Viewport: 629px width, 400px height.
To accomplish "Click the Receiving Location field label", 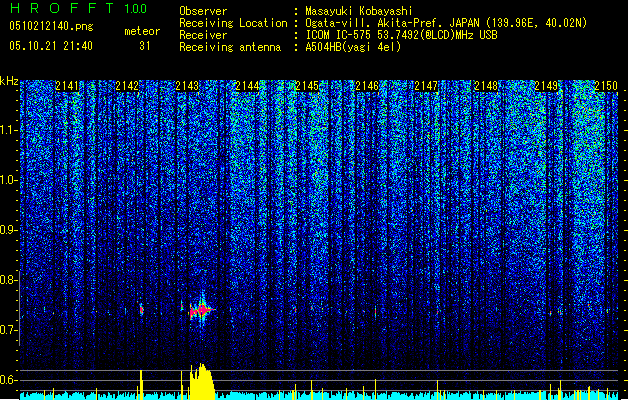I will click(233, 23).
